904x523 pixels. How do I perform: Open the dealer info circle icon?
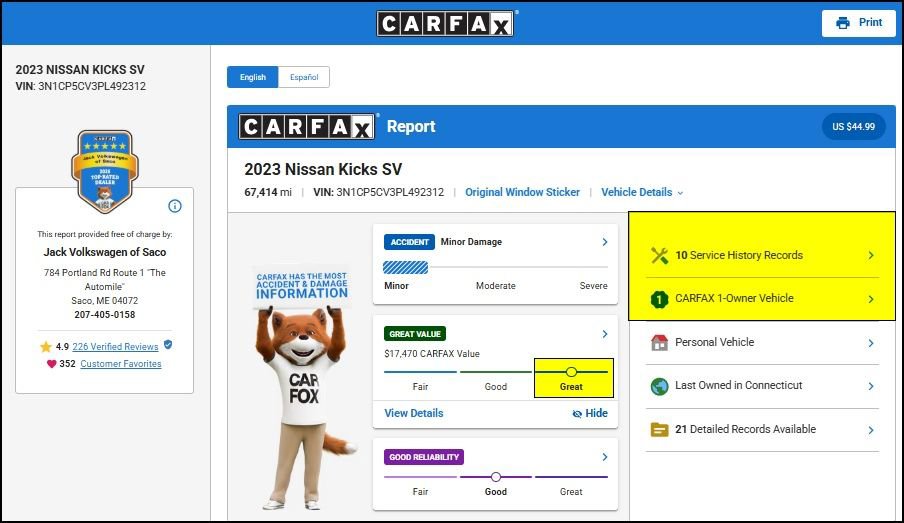tap(175, 206)
